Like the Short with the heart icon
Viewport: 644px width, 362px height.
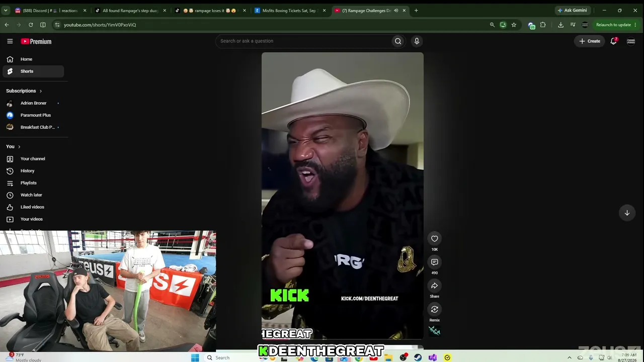pos(435,239)
